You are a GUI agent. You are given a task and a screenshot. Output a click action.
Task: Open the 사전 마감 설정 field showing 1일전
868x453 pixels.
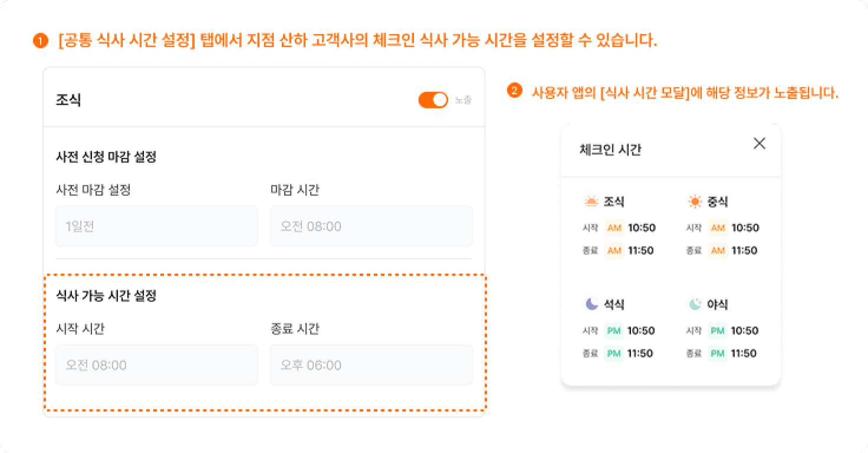pyautogui.click(x=157, y=226)
